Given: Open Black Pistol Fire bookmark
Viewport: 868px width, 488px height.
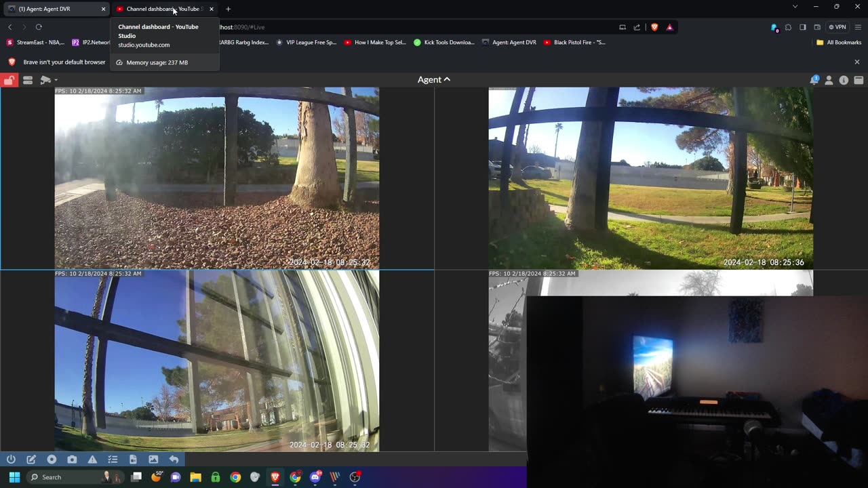Looking at the screenshot, I should (x=574, y=42).
